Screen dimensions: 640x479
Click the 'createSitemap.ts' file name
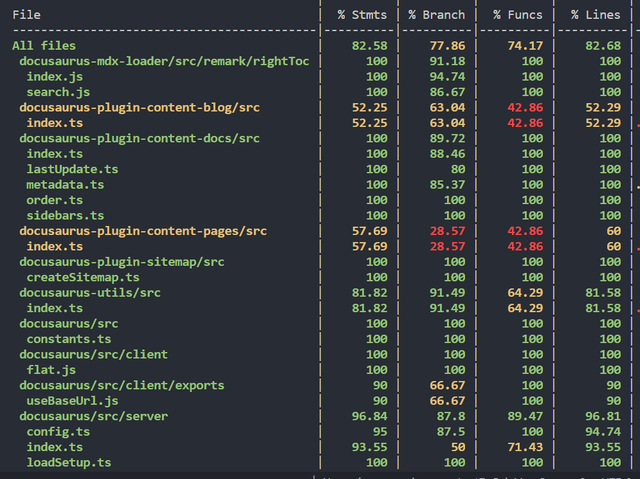coord(83,277)
